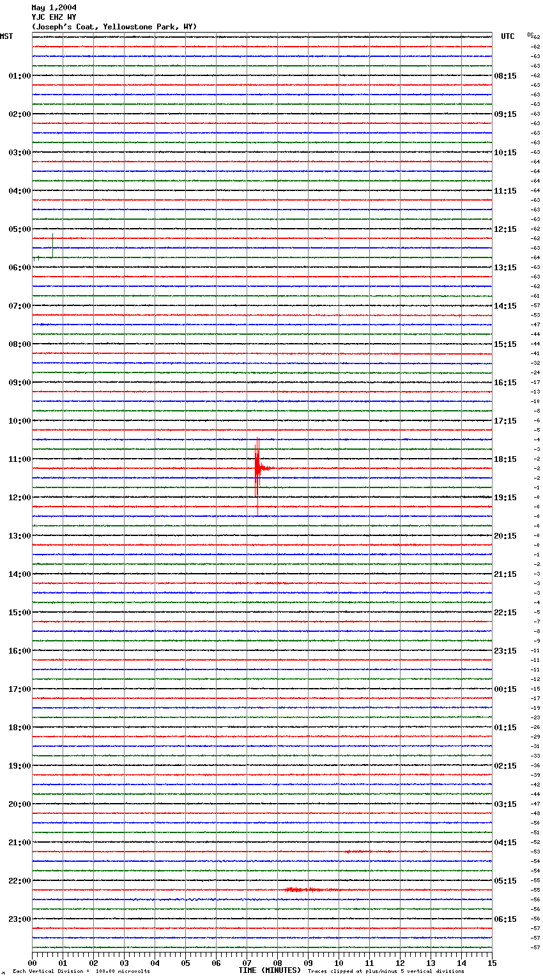The image size is (543, 980).
Task: Click the "23:15" UTC time label
Action: point(505,651)
